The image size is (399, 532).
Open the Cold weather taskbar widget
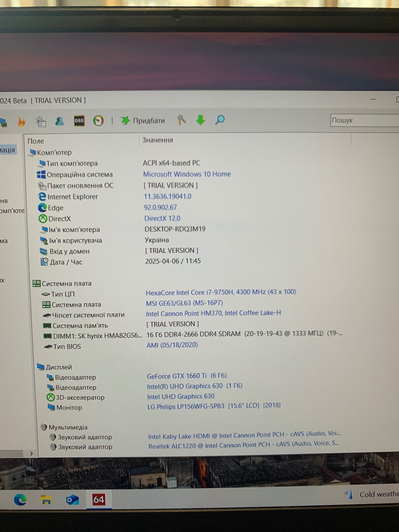[372, 495]
